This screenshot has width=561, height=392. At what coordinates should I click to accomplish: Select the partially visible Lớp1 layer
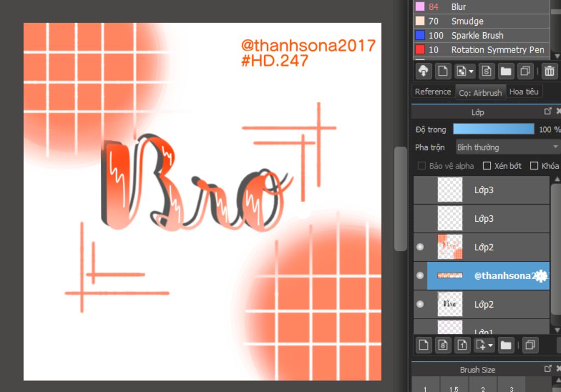point(482,327)
